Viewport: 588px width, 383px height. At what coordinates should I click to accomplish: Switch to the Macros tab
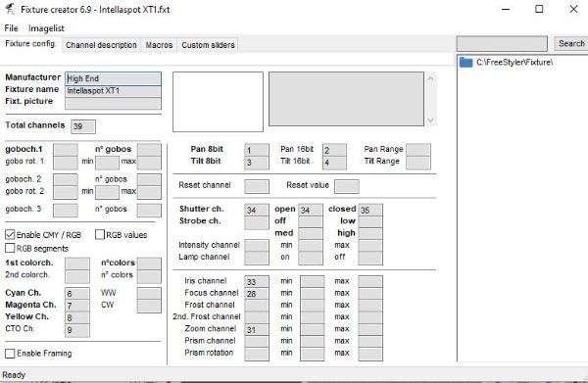tap(159, 45)
